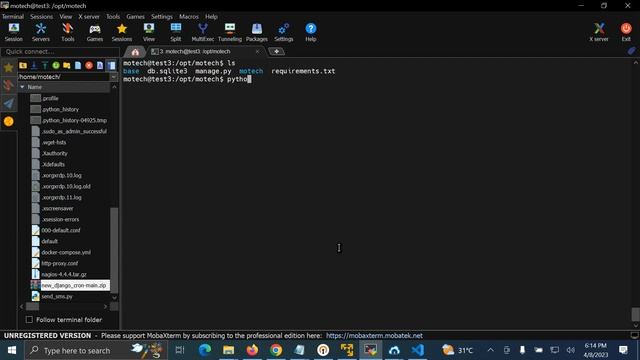This screenshot has height=360, width=640.
Task: Click the SFTP new folder icon
Action: pyautogui.click(x=67, y=65)
